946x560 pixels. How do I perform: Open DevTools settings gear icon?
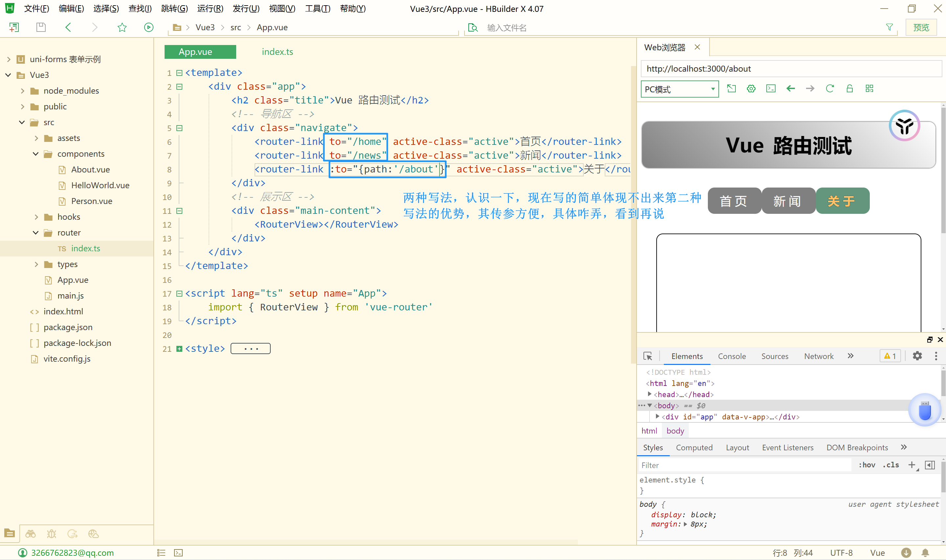[x=917, y=356]
